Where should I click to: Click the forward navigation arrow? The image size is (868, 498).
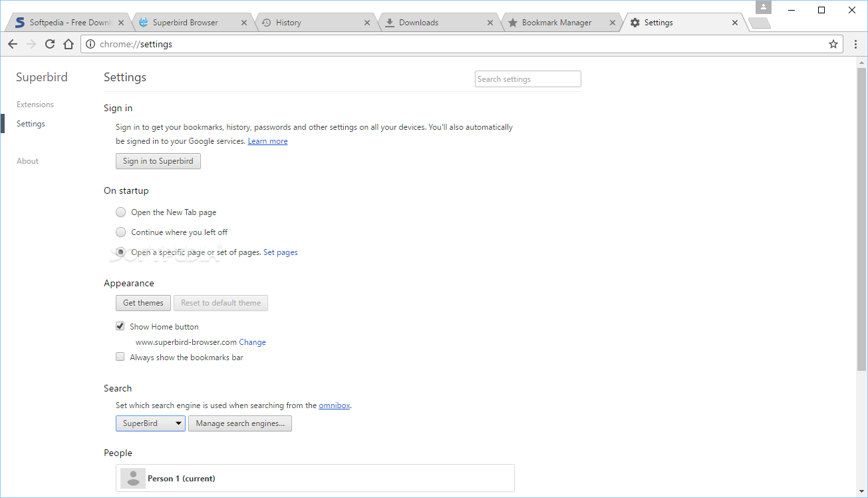(x=31, y=44)
